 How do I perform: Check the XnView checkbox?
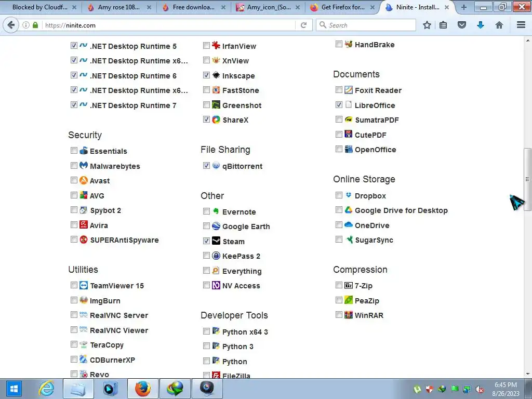[x=206, y=60]
